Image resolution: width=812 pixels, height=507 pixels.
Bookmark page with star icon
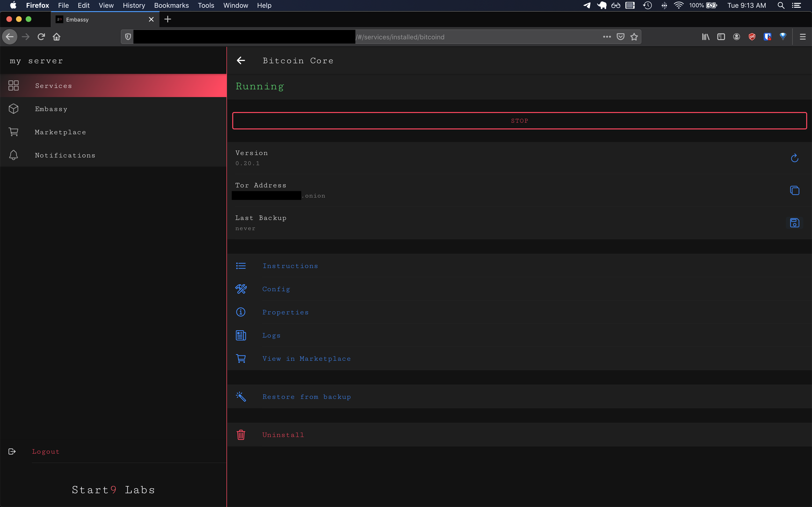click(x=634, y=37)
